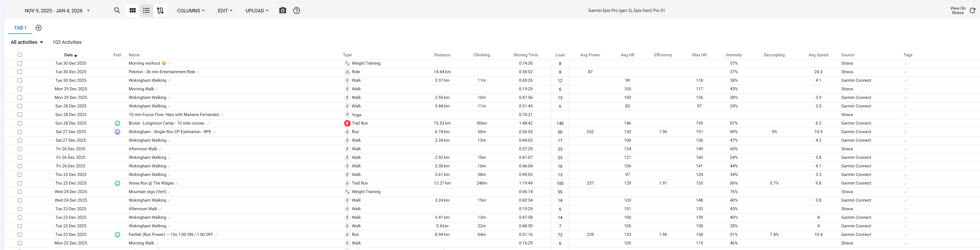The width and height of the screenshot is (980, 250).
Task: Open the Upload menu
Action: tap(257, 11)
